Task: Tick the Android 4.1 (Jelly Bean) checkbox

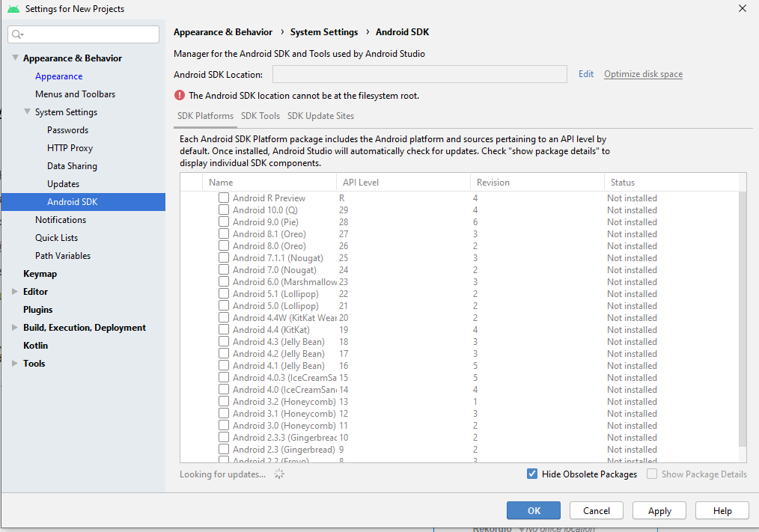Action: (224, 365)
